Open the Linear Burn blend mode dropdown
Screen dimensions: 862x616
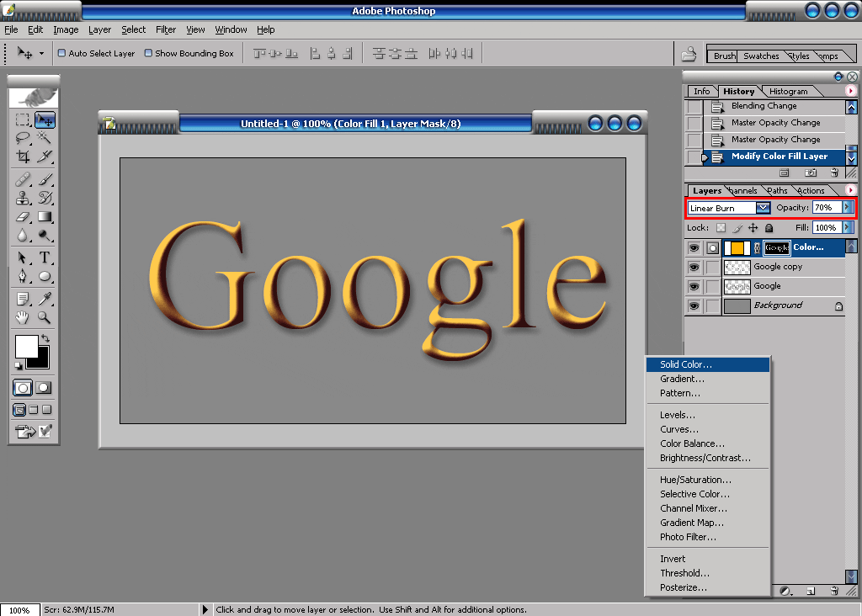point(763,208)
